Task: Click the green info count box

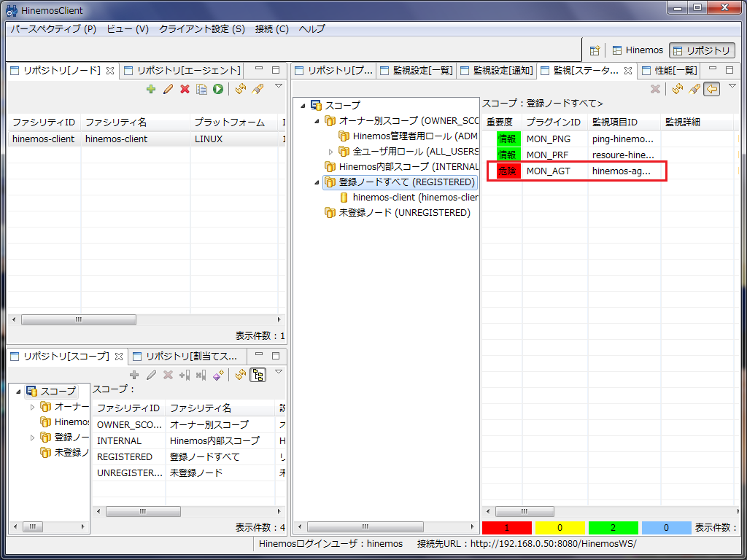Action: click(x=613, y=528)
